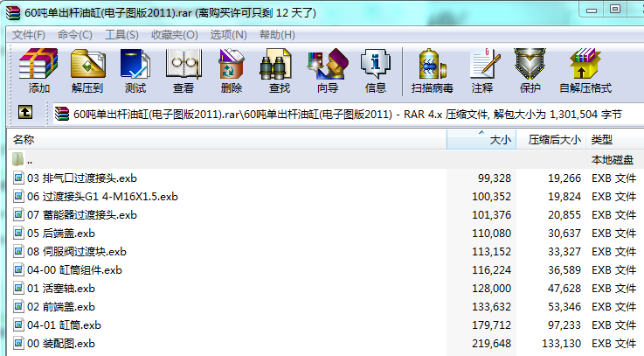Viewport: 644px width, 356px height.
Task: Sort by Name (名称) column header
Action: click(x=227, y=140)
